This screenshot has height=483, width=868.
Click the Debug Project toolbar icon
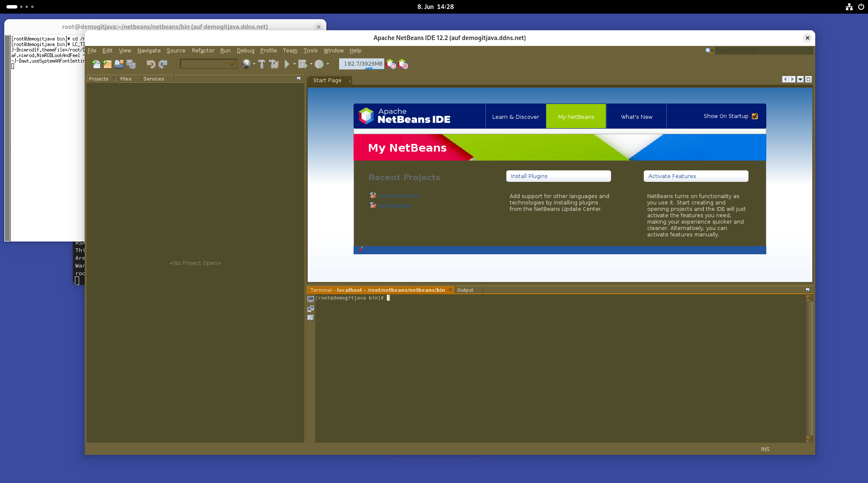point(303,64)
